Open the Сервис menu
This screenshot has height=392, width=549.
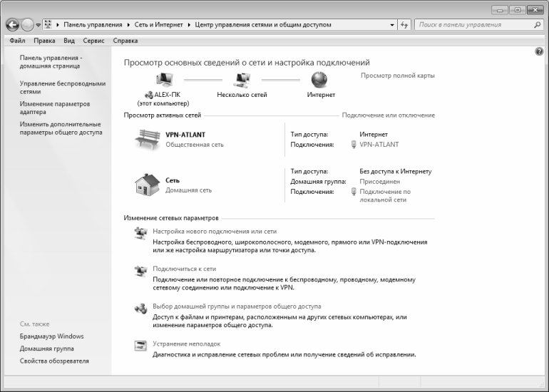pos(93,41)
